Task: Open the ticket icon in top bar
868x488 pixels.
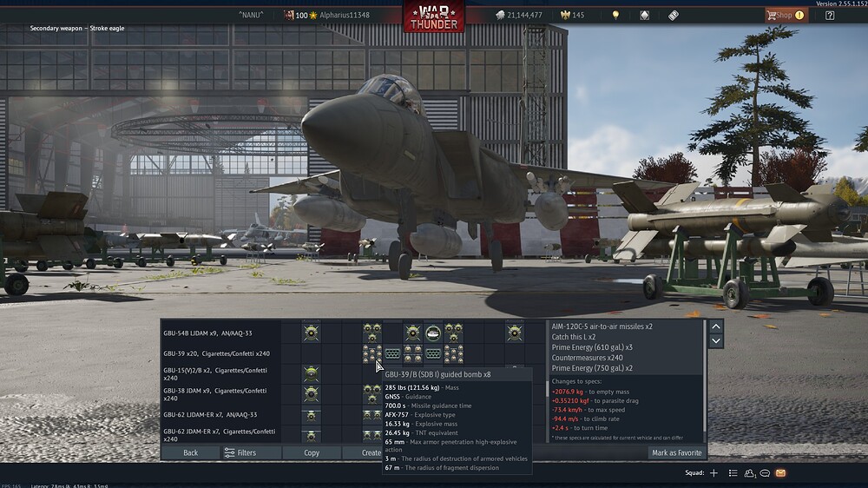Action: coord(674,16)
